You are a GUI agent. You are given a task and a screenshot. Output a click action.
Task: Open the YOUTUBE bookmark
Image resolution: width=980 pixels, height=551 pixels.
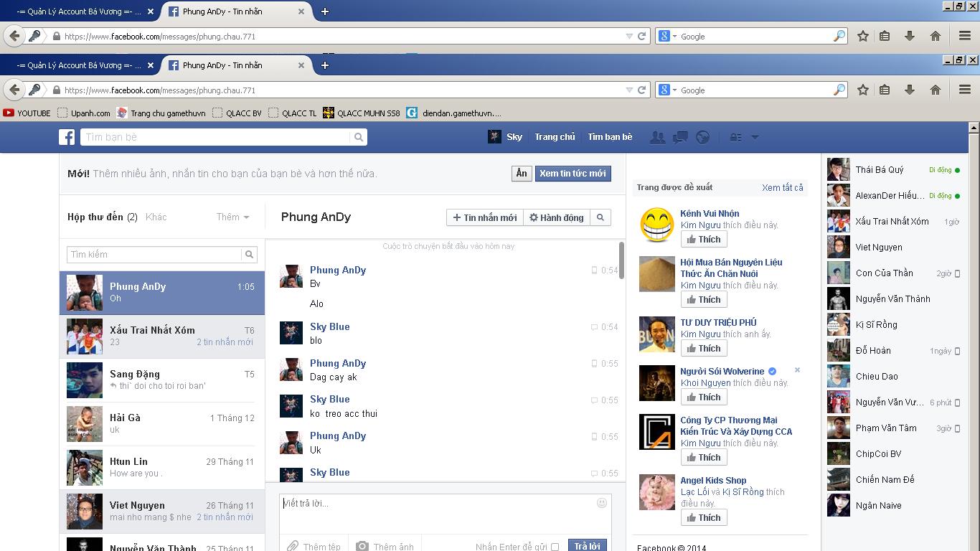[27, 113]
